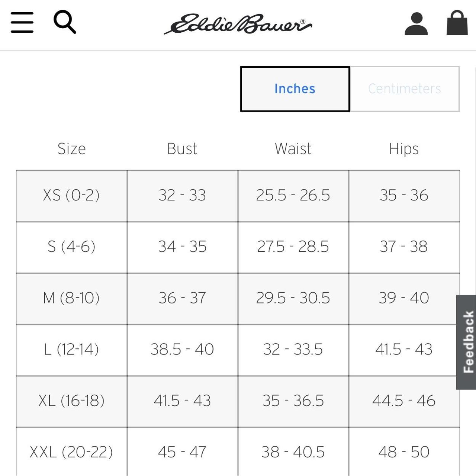Viewport: 476px width, 476px height.
Task: Click the Bust column header
Action: [182, 149]
